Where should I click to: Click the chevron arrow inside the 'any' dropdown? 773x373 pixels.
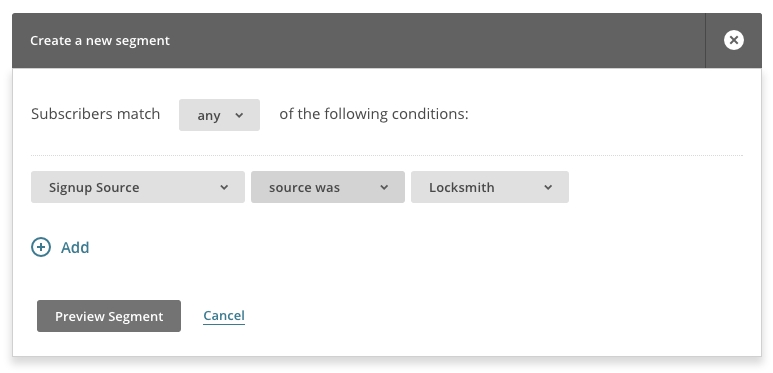point(239,115)
